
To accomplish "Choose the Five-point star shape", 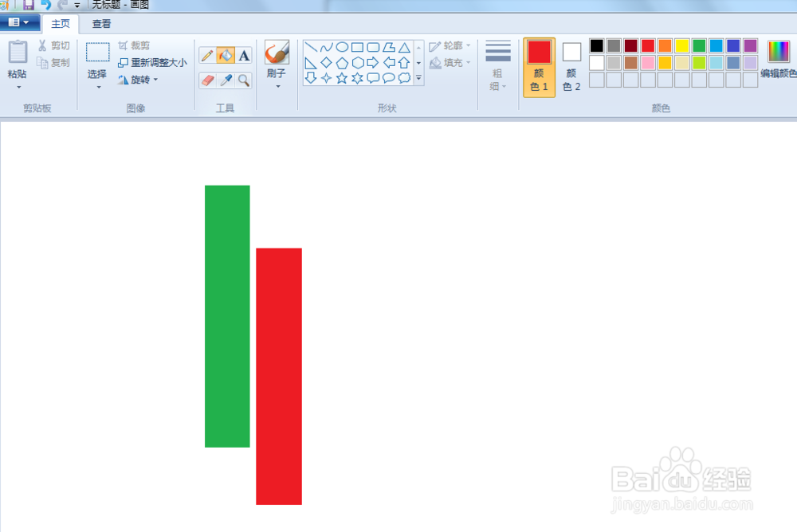I will coord(342,78).
